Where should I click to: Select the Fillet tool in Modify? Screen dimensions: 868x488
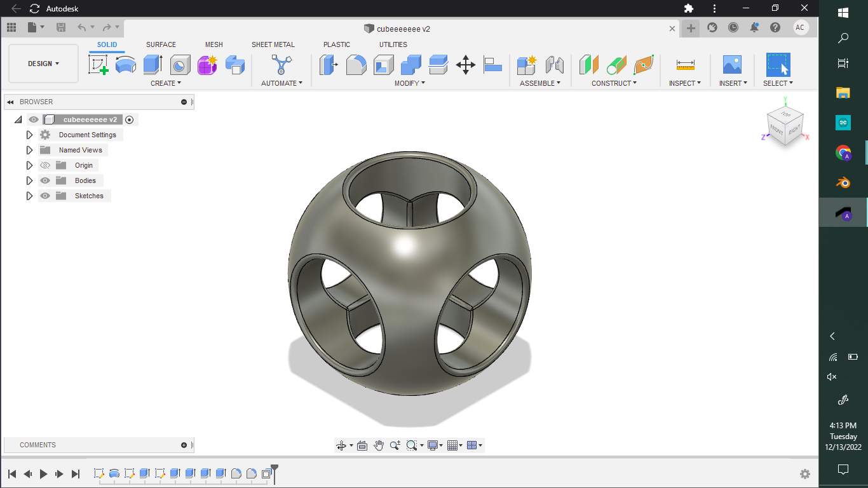click(x=356, y=64)
